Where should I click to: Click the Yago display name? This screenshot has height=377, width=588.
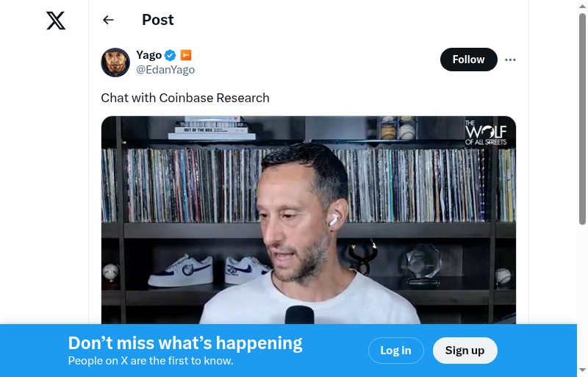pos(149,55)
